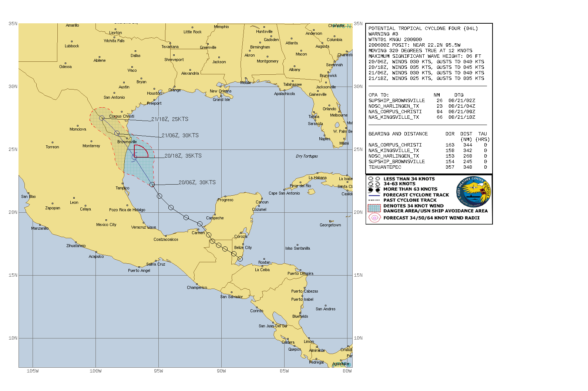
Task: Click the 'Brownsville' label on the map
Action: pos(127,142)
